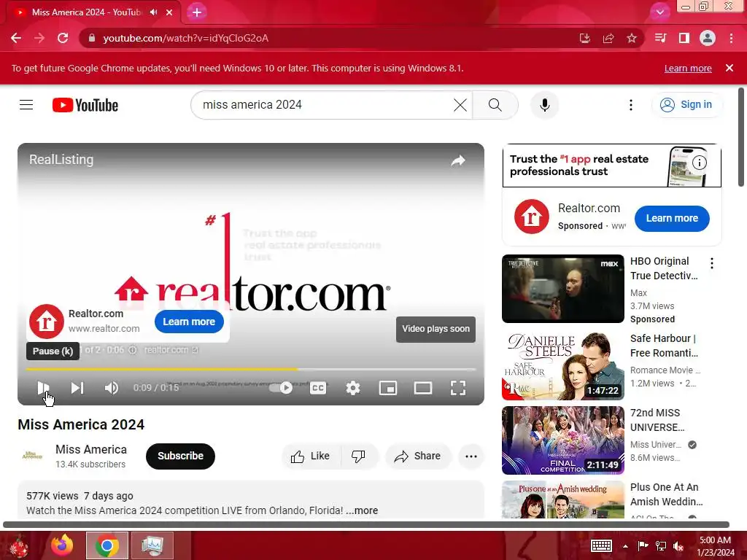Run search with the magnifier button
Viewport: 747px width, 560px height.
pos(495,105)
